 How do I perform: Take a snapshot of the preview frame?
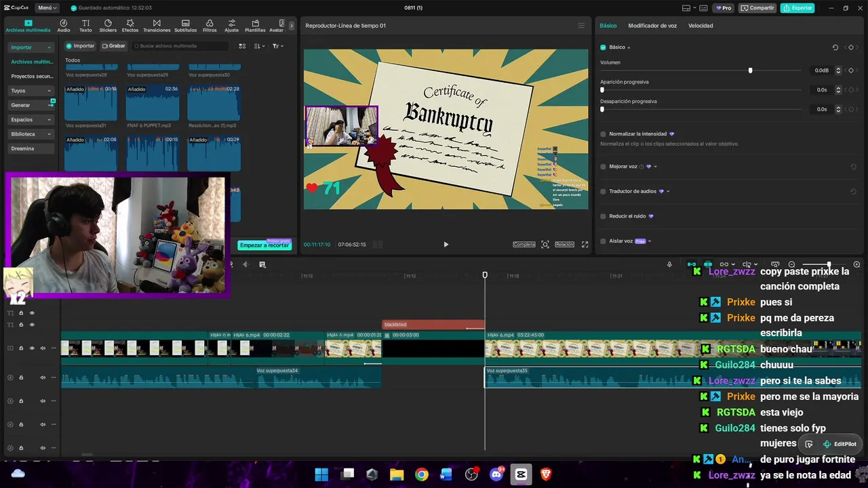click(545, 244)
